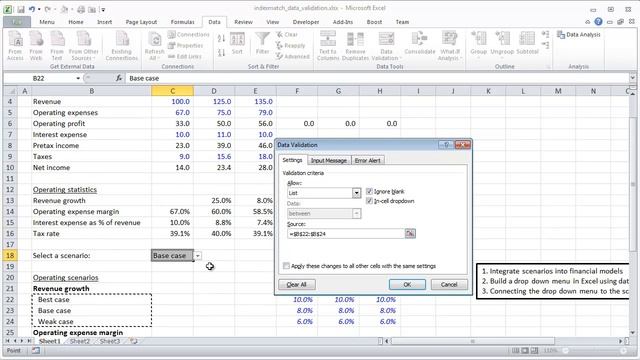Click the Edit Links button

coord(184,56)
